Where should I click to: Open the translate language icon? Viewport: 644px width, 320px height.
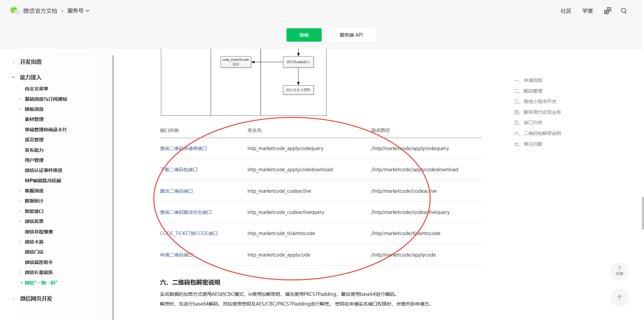[607, 11]
